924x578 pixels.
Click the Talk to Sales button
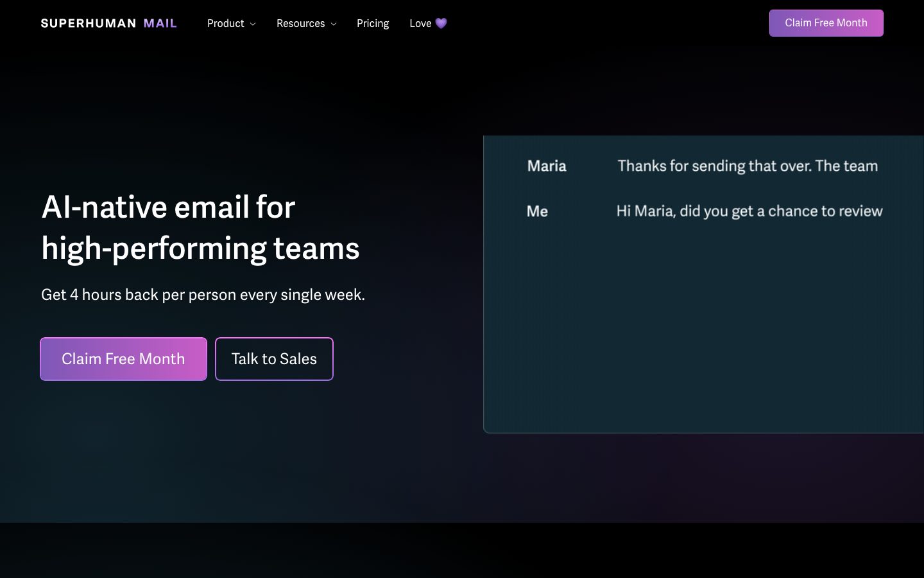click(274, 359)
